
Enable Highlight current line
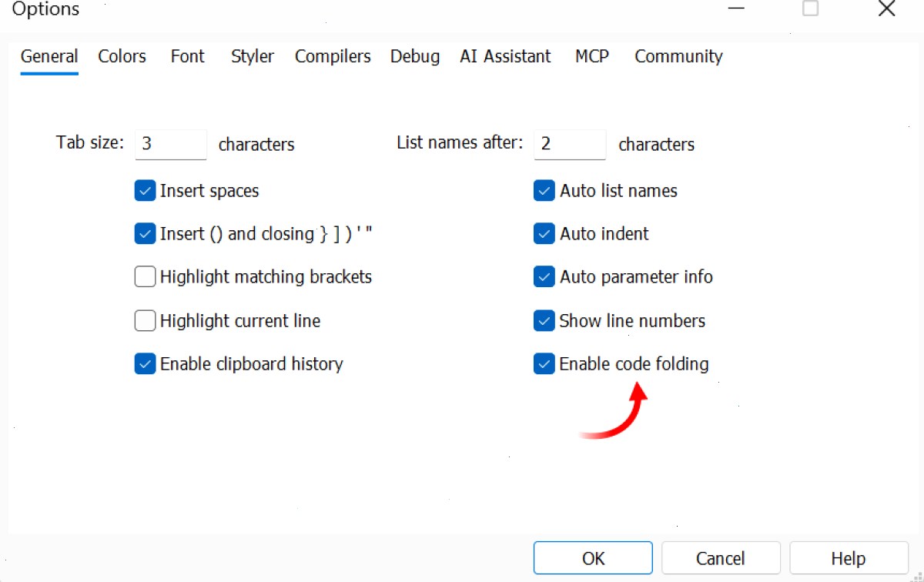[145, 321]
